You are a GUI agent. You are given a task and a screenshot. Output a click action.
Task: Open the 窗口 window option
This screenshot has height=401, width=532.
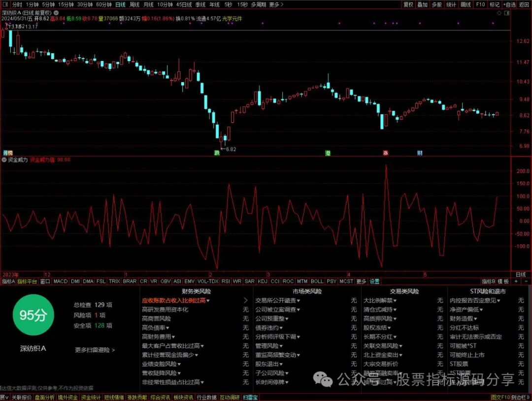[45, 281]
